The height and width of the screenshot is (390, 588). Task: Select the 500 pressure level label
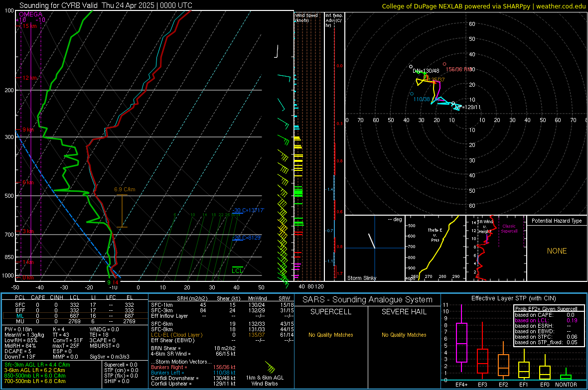tap(9, 196)
